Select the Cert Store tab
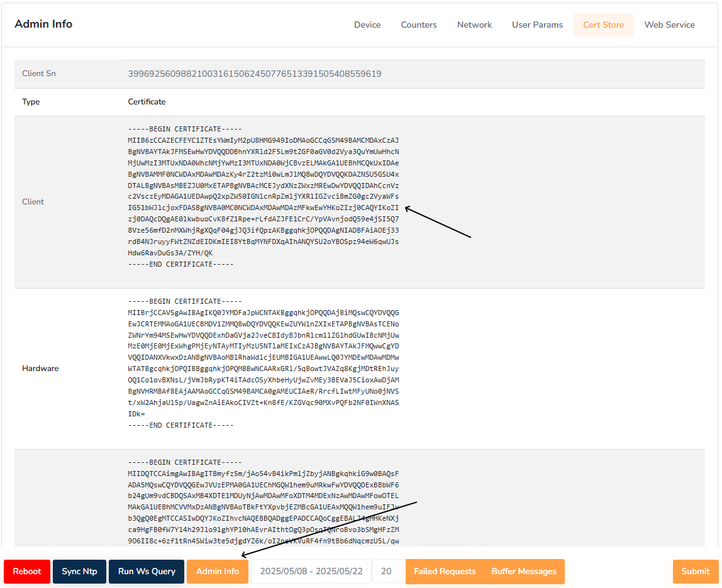This screenshot has width=722, height=588. [x=603, y=25]
